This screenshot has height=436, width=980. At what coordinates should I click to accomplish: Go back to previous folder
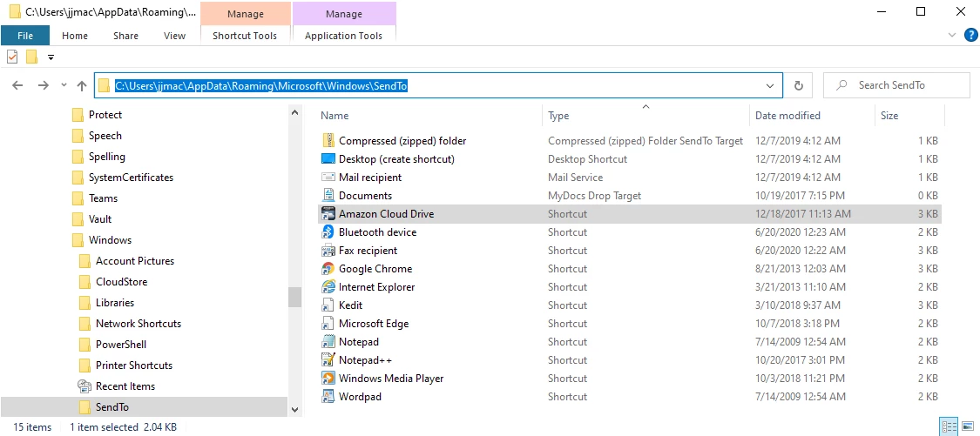tap(17, 85)
